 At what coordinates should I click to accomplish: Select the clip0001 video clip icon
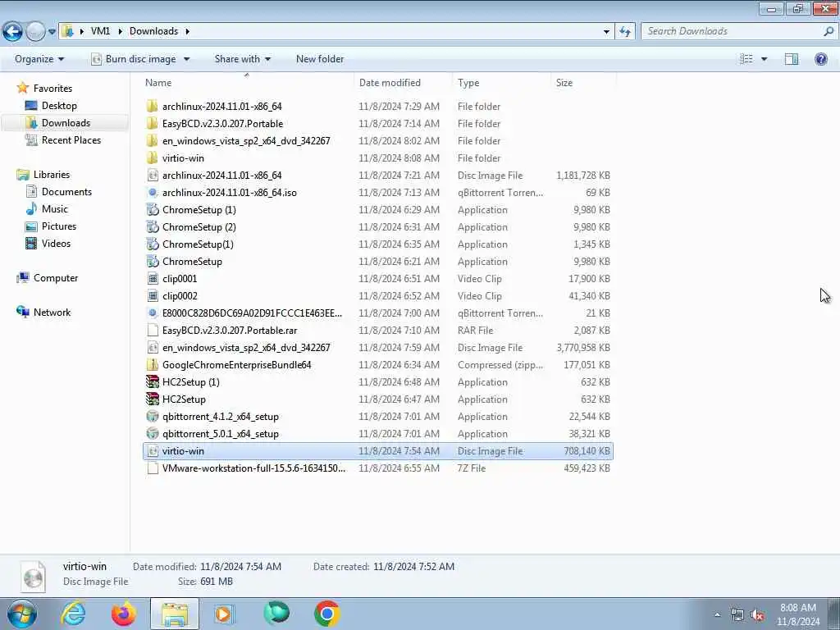coord(153,279)
